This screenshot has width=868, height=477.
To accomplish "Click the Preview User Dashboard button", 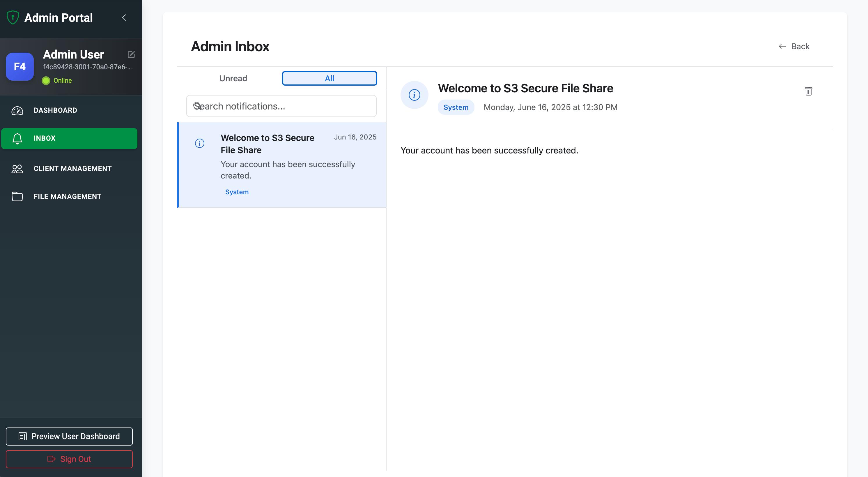I will [x=69, y=436].
